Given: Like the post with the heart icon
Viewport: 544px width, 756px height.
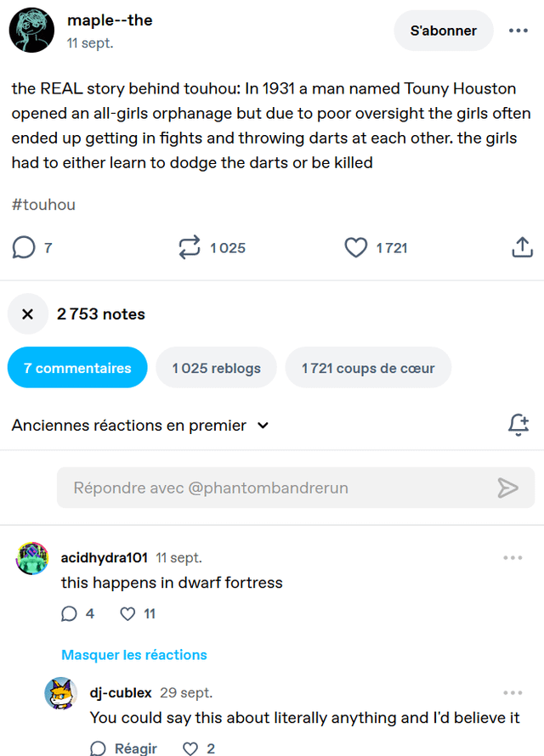Looking at the screenshot, I should tap(355, 247).
